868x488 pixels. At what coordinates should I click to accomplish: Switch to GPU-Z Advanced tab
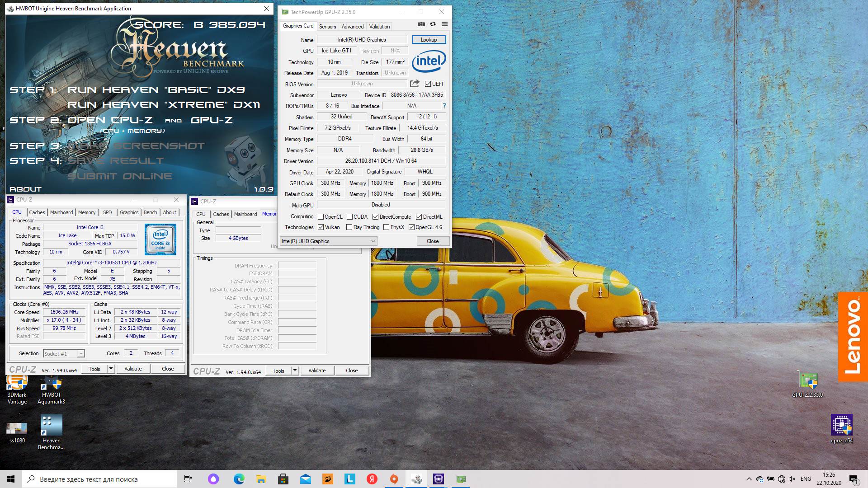click(353, 27)
